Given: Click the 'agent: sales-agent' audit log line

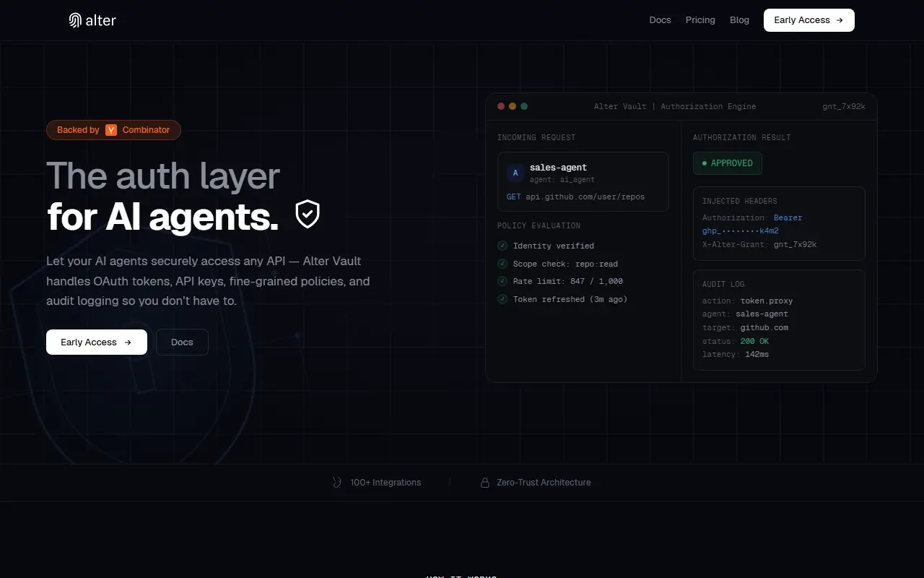Looking at the screenshot, I should [x=745, y=314].
